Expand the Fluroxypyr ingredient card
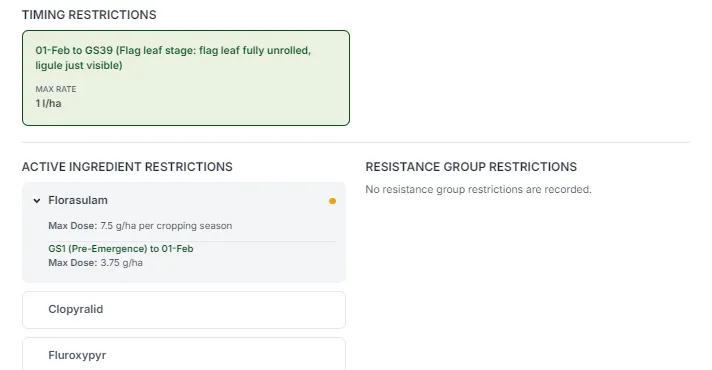 pyautogui.click(x=184, y=354)
